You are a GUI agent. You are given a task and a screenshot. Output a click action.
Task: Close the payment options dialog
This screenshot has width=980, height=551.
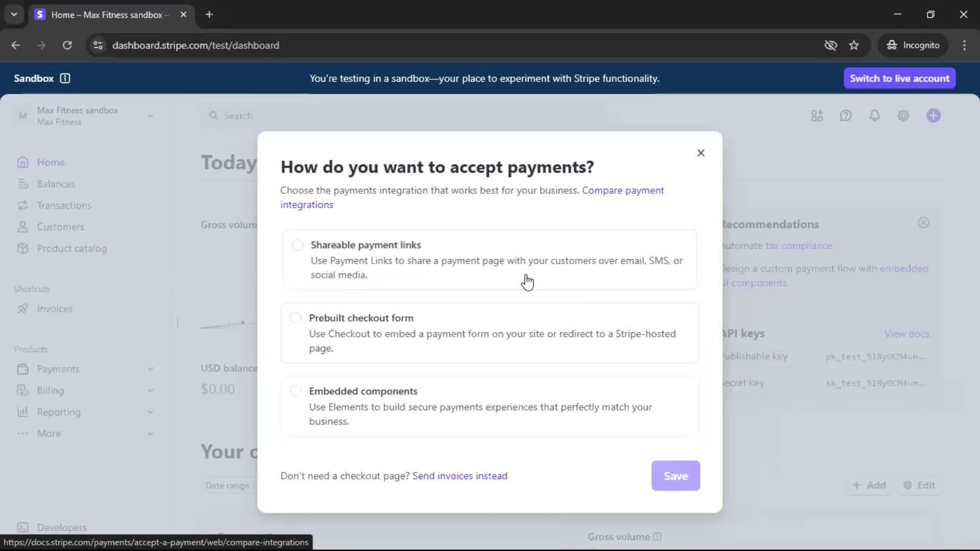[701, 153]
